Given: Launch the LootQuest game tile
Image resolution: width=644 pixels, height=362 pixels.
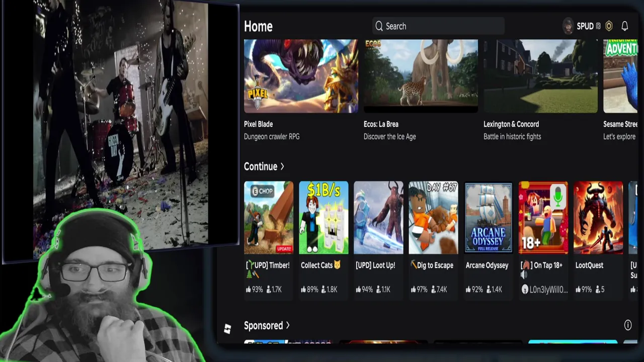Looking at the screenshot, I should click(x=598, y=218).
